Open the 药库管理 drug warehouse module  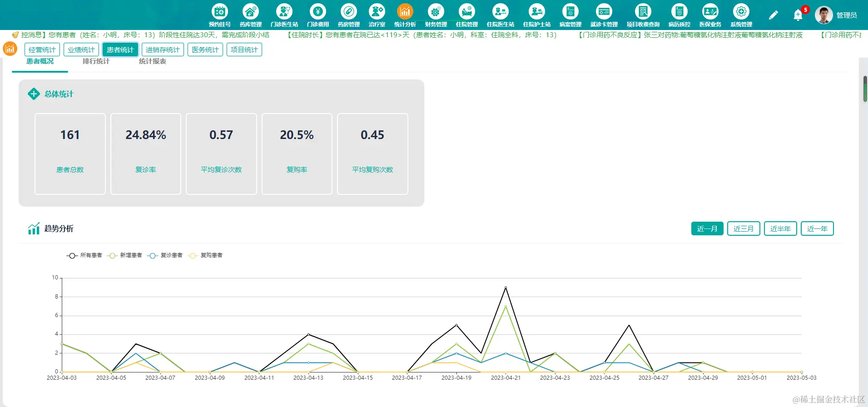[x=251, y=15]
